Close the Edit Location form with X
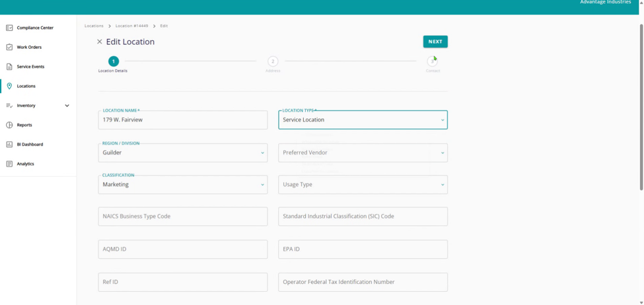The width and height of the screenshot is (644, 305). [x=99, y=42]
